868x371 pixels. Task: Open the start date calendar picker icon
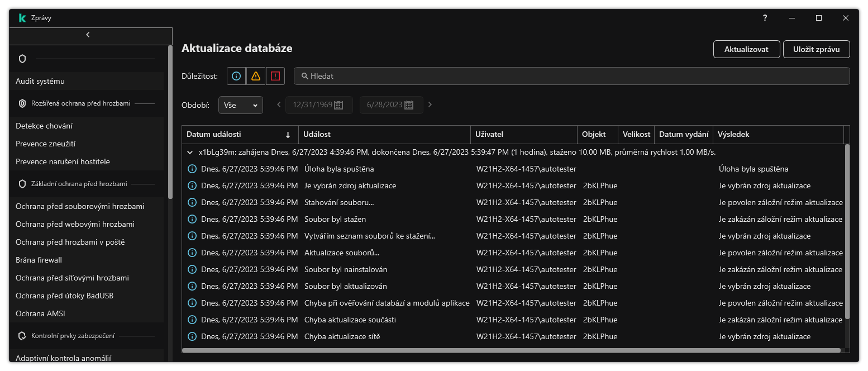tap(338, 105)
